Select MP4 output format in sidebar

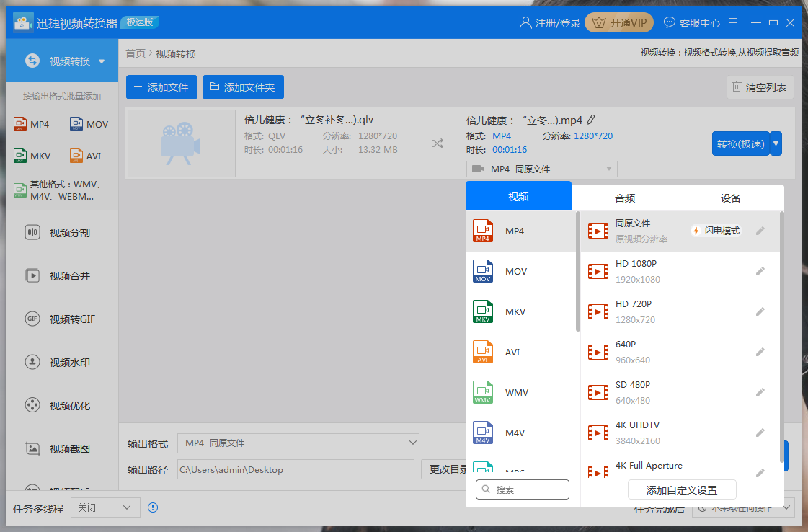32,123
